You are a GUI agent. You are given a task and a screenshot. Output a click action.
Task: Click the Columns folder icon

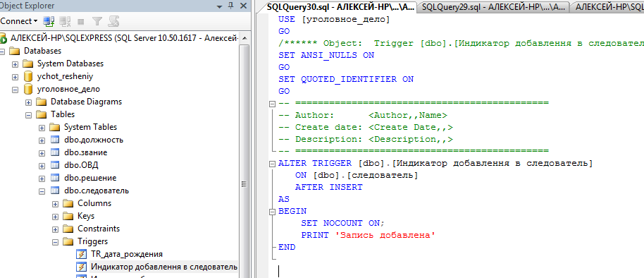(x=68, y=204)
